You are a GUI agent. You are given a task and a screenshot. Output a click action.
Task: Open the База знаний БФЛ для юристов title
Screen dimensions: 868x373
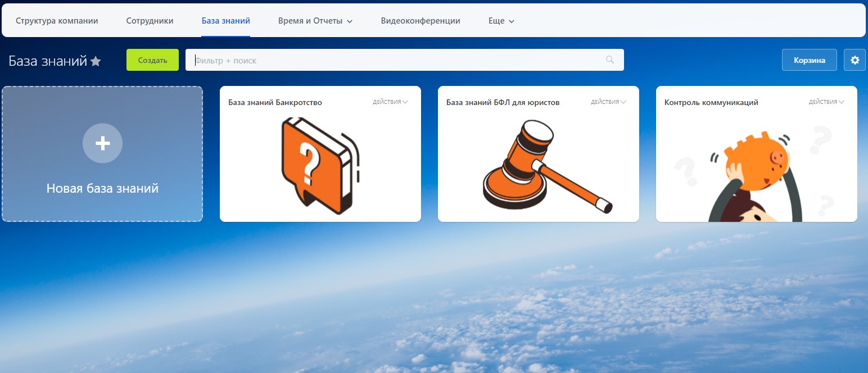503,103
